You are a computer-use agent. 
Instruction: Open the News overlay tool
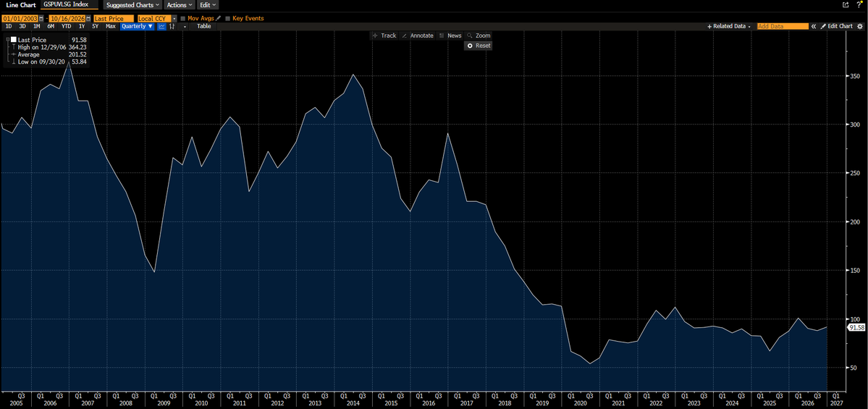[x=450, y=35]
